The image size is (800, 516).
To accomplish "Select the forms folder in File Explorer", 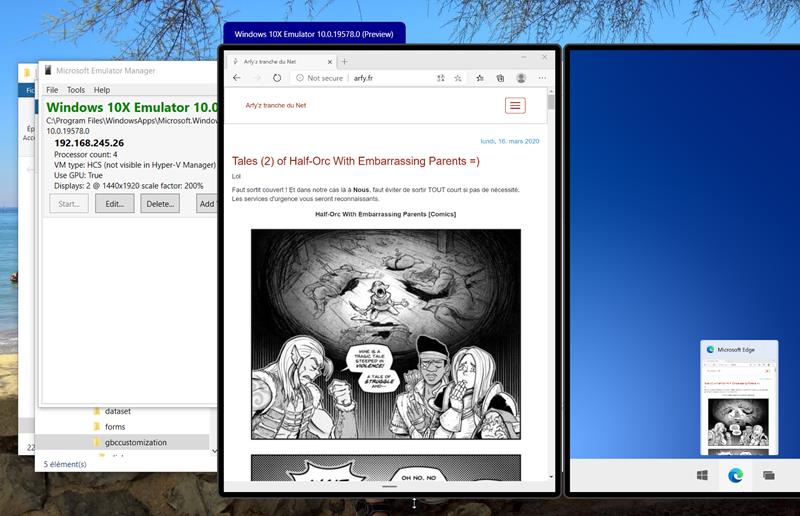I will [115, 427].
